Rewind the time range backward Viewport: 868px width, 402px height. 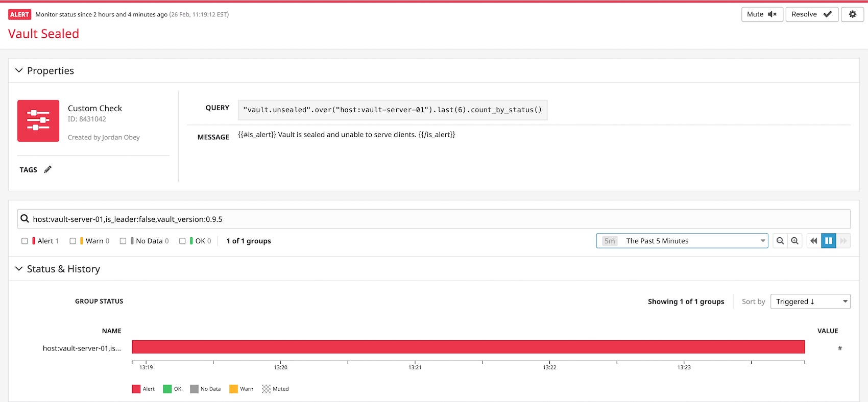tap(813, 241)
